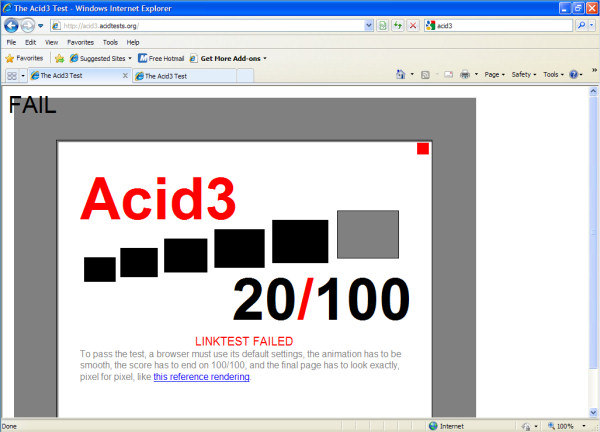Open the tab list dropdown arrow
This screenshot has width=600, height=432.
coord(23,76)
